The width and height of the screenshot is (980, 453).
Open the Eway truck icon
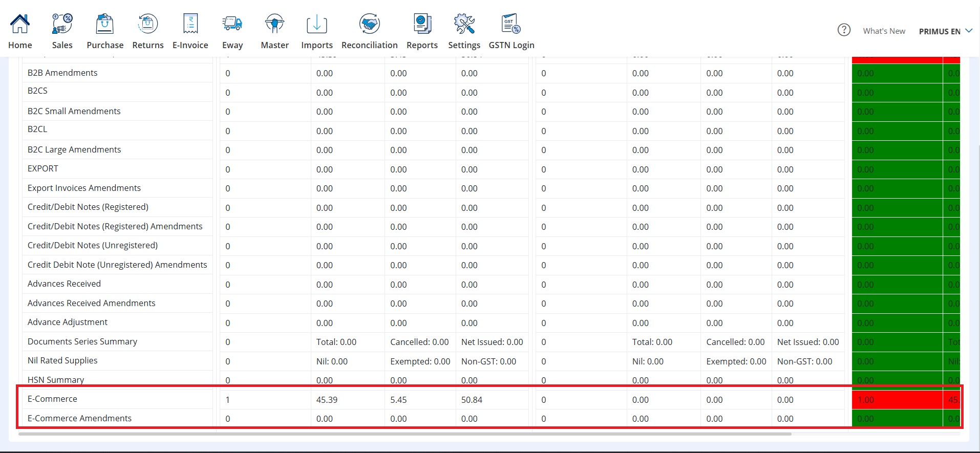(232, 24)
